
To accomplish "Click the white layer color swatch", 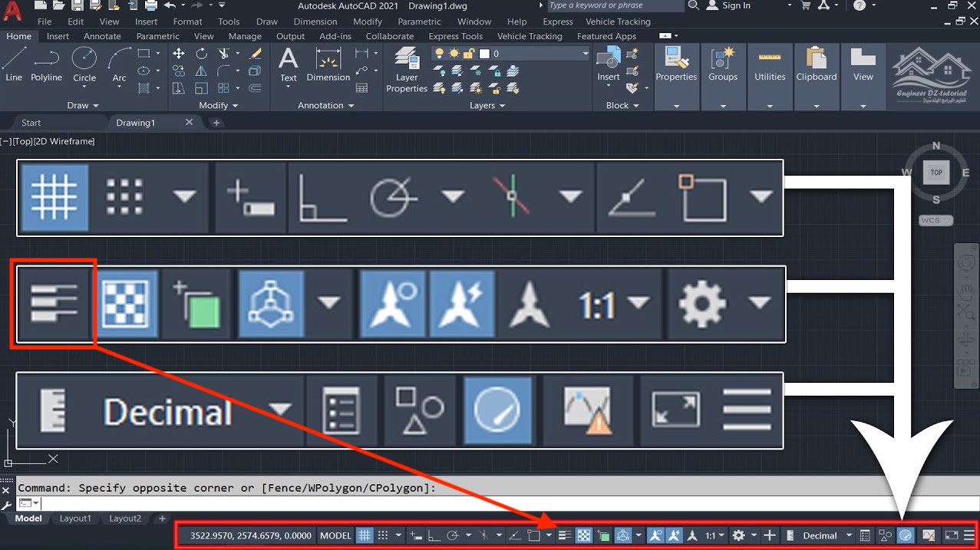I will [x=484, y=54].
